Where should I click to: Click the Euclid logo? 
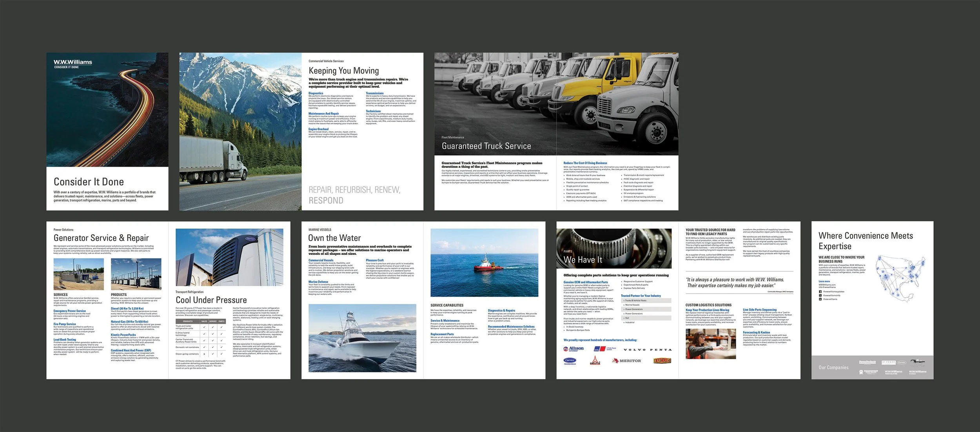[662, 361]
